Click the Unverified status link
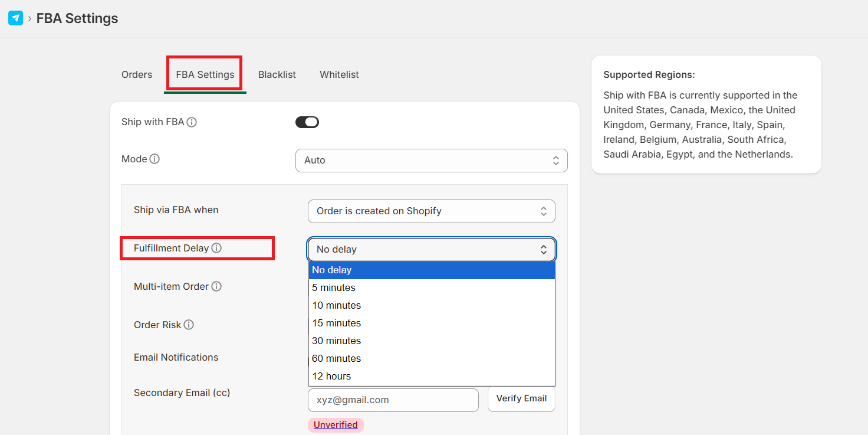This screenshot has width=868, height=435. [x=336, y=425]
